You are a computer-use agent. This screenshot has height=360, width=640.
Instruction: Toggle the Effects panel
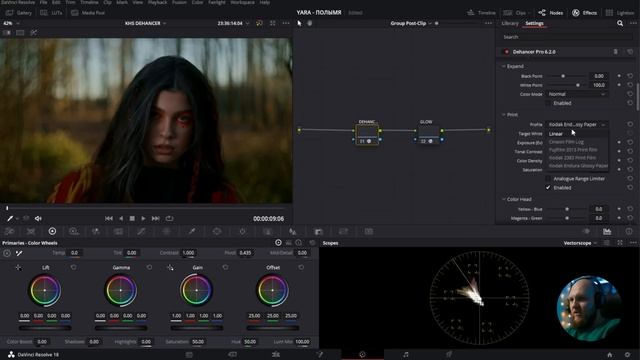click(584, 13)
